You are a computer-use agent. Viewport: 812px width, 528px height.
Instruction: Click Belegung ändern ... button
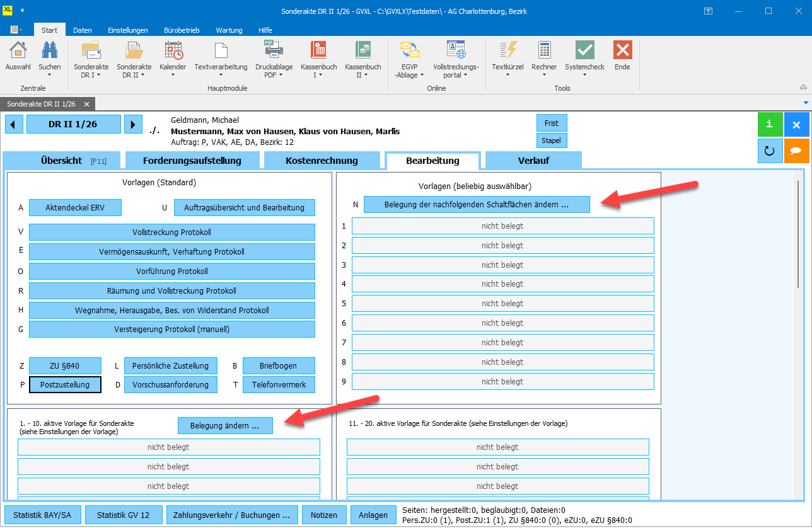pyautogui.click(x=225, y=426)
